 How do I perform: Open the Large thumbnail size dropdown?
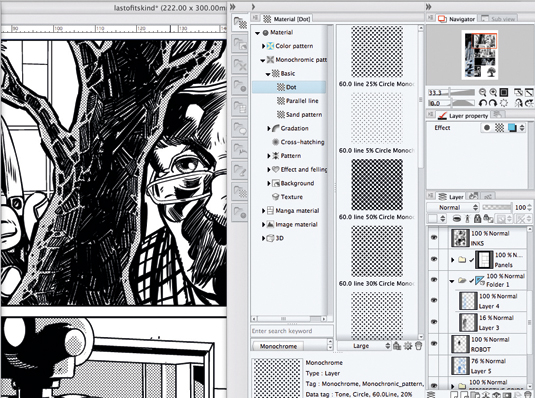[x=364, y=346]
